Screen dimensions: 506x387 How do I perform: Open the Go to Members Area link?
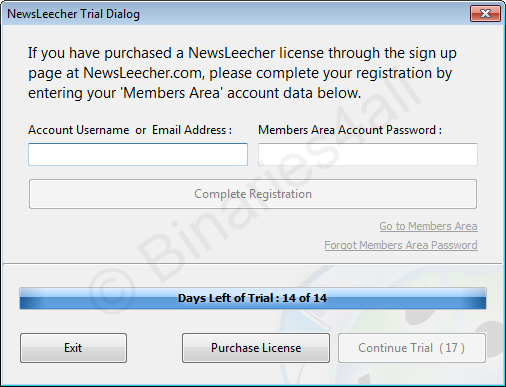click(428, 226)
